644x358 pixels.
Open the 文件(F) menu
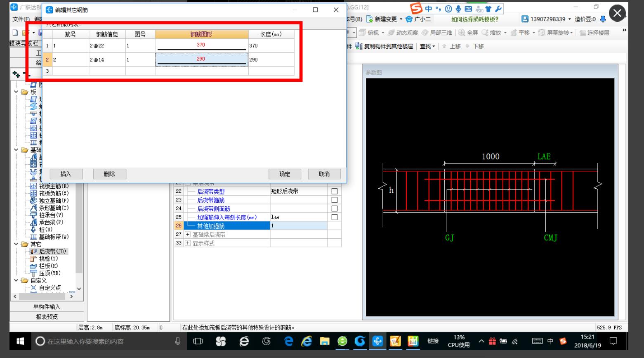pos(21,19)
